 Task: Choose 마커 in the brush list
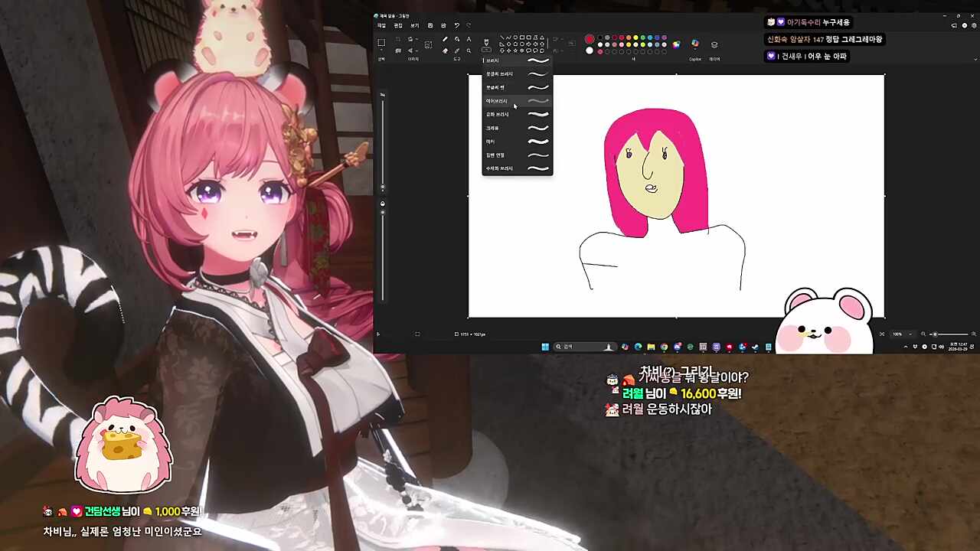pyautogui.click(x=517, y=142)
